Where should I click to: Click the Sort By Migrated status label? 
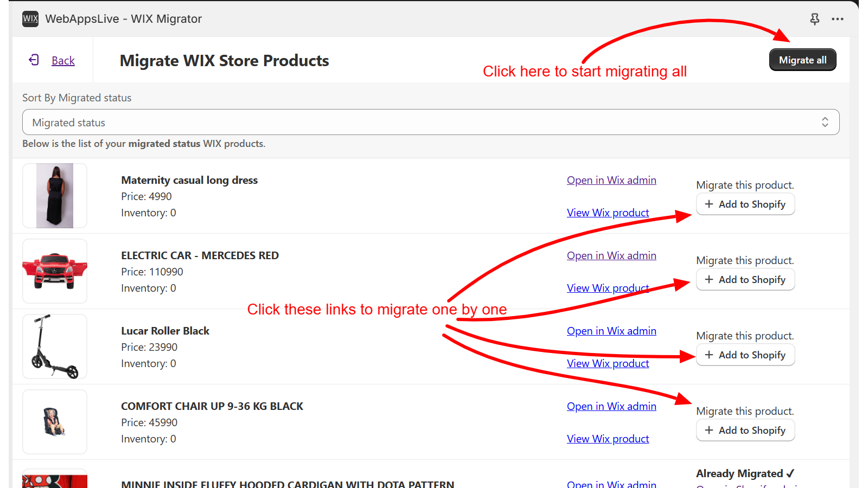click(x=76, y=98)
